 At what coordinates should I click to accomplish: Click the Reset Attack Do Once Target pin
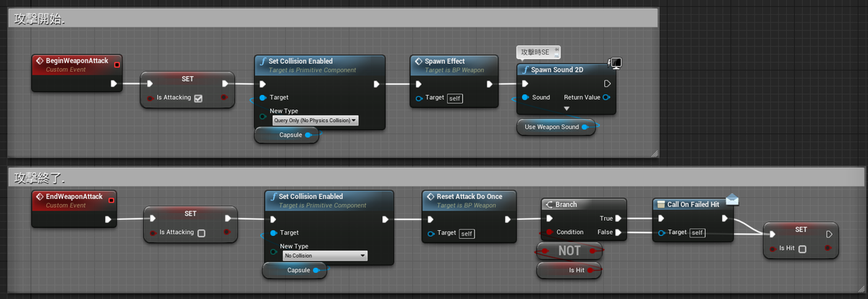click(x=432, y=233)
